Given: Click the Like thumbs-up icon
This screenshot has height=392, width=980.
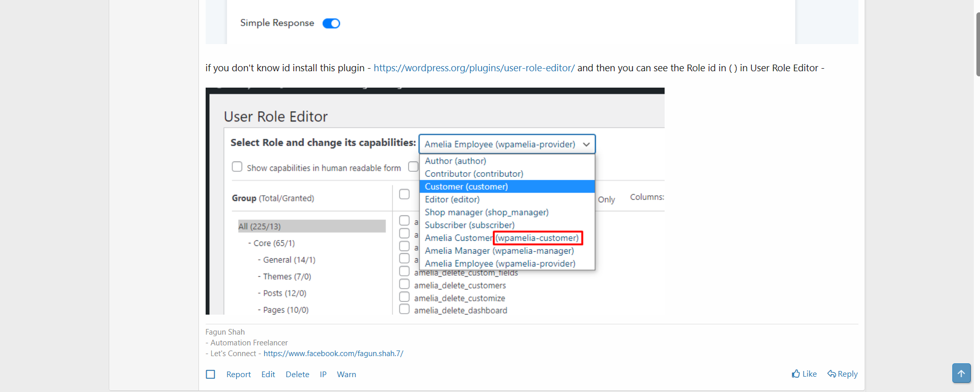Looking at the screenshot, I should [x=795, y=374].
